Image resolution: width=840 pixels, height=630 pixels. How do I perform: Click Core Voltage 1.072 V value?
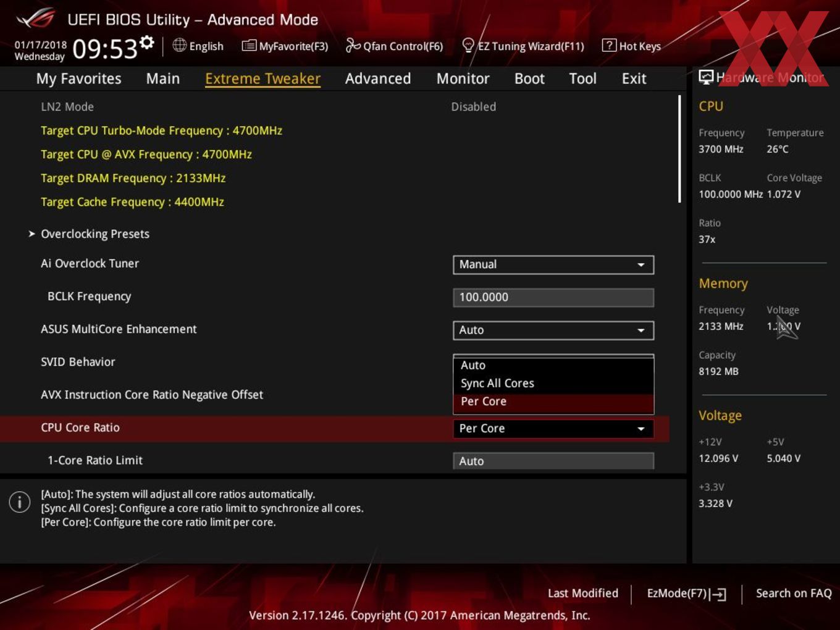tap(784, 194)
